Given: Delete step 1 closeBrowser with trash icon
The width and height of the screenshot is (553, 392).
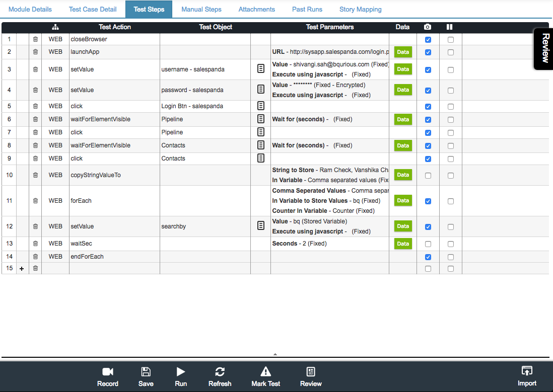Looking at the screenshot, I should click(x=35, y=39).
